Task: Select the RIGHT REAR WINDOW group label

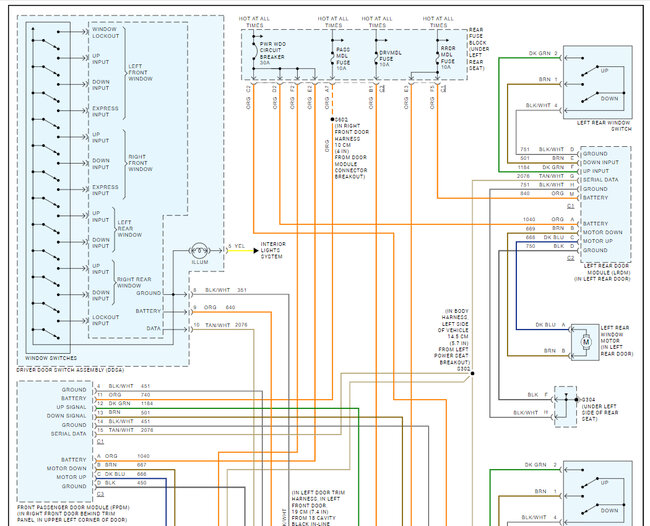Action: (x=134, y=282)
